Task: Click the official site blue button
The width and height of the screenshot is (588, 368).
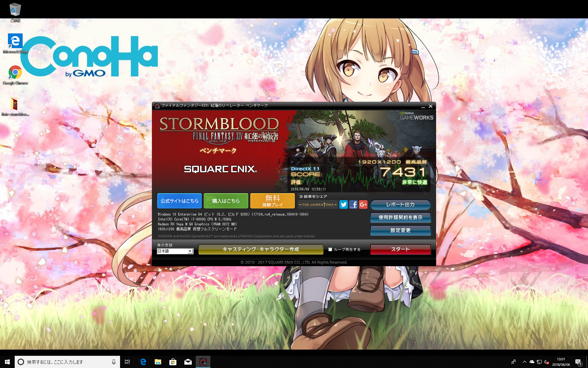Action: pyautogui.click(x=179, y=201)
